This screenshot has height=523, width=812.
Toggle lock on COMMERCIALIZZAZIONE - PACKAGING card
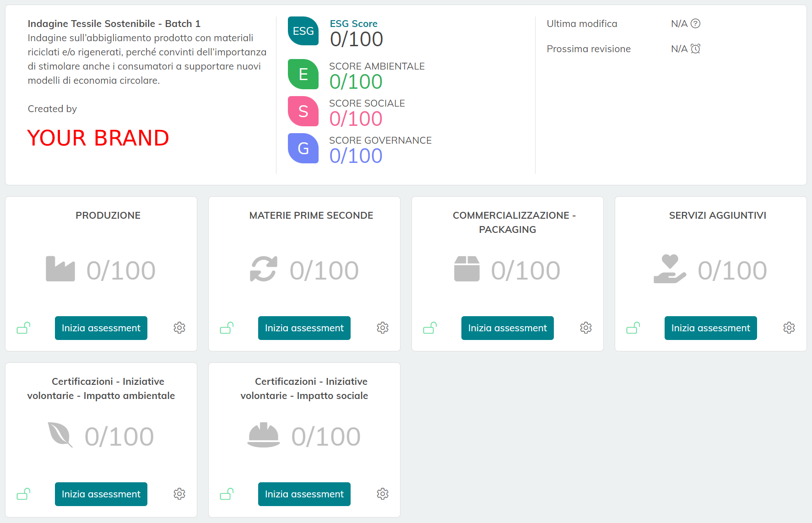coord(430,328)
